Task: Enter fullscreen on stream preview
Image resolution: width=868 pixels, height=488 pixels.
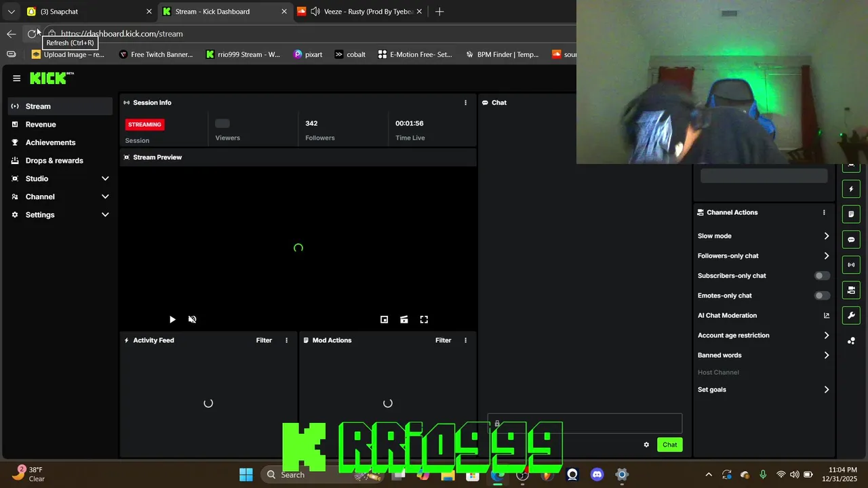Action: point(424,320)
